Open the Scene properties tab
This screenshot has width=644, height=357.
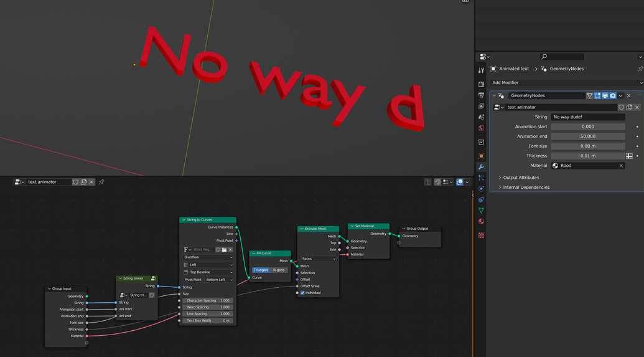coord(481,117)
